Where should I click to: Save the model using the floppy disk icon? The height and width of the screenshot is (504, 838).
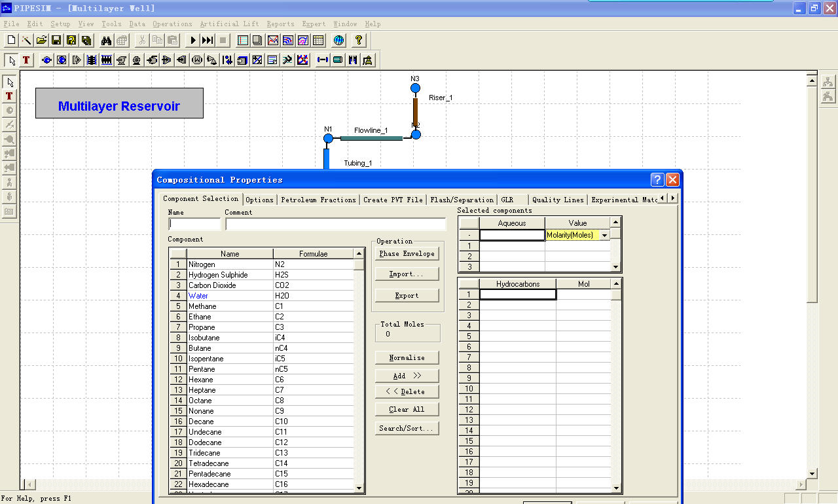coord(56,41)
